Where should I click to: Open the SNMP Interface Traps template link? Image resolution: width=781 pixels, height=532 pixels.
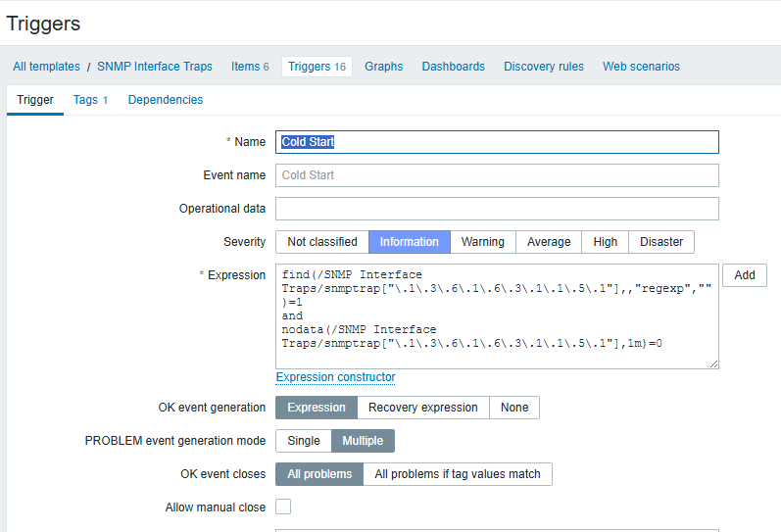coord(155,67)
